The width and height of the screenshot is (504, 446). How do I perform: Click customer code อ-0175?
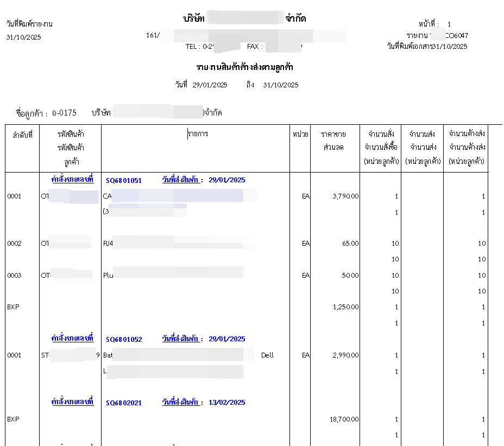click(x=64, y=113)
